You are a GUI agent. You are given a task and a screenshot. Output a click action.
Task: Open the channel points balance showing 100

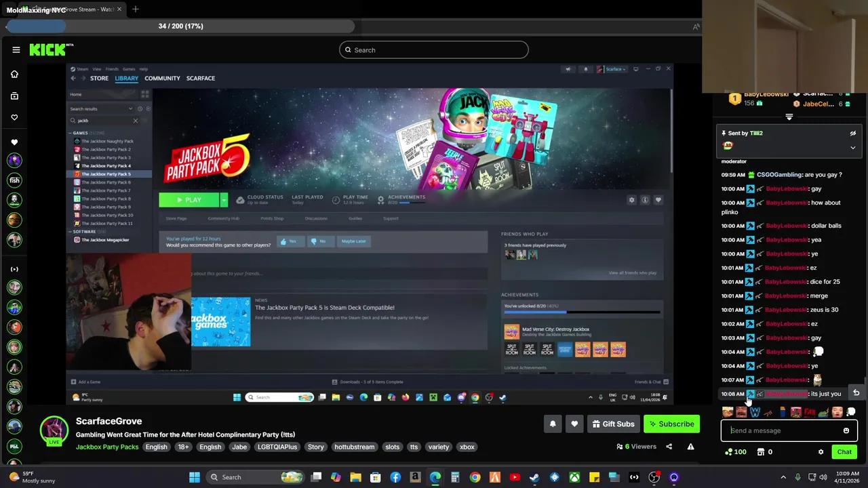736,452
